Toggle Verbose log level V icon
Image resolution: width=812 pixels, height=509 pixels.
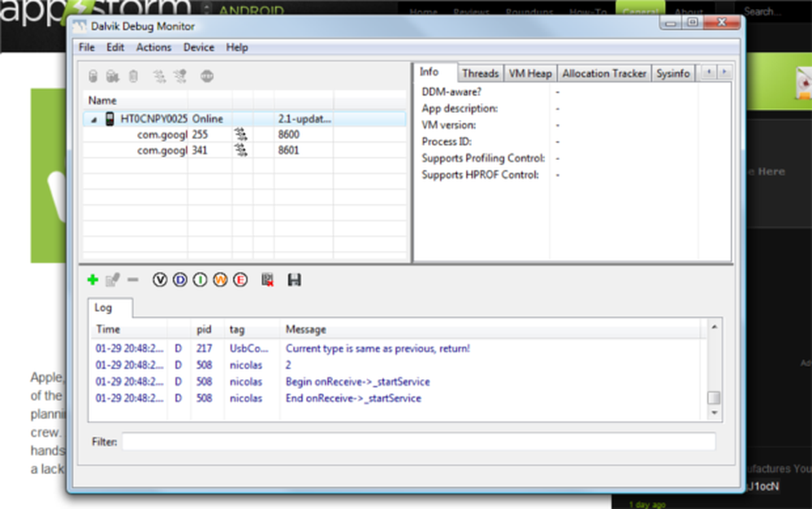(160, 280)
